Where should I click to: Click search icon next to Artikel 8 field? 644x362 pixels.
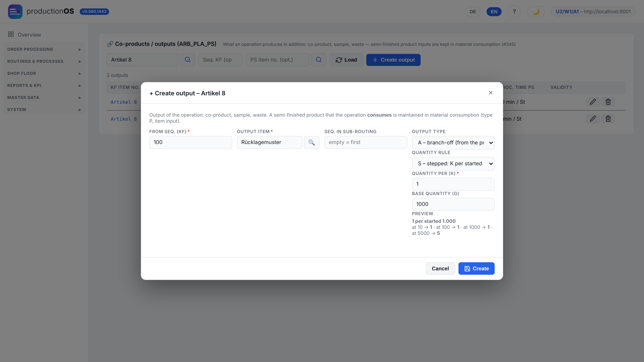click(x=188, y=60)
